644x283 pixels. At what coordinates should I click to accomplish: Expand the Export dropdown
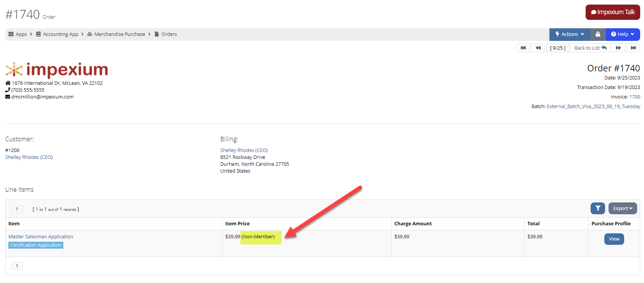(x=623, y=209)
